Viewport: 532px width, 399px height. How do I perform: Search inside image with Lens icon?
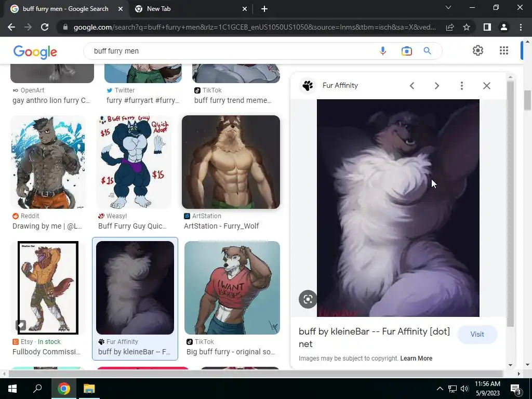pos(308,299)
